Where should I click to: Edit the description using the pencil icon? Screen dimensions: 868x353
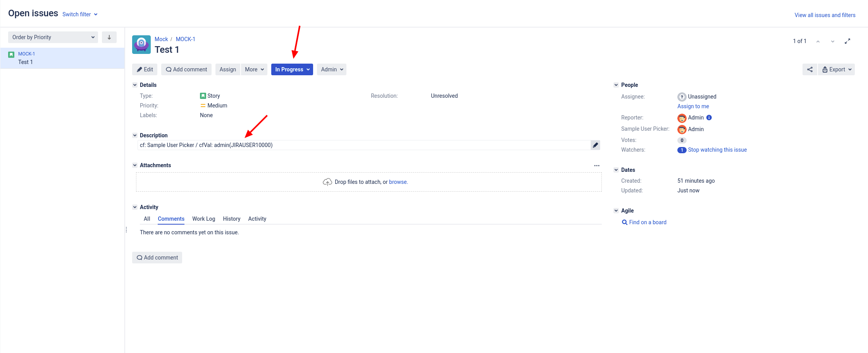coord(595,145)
